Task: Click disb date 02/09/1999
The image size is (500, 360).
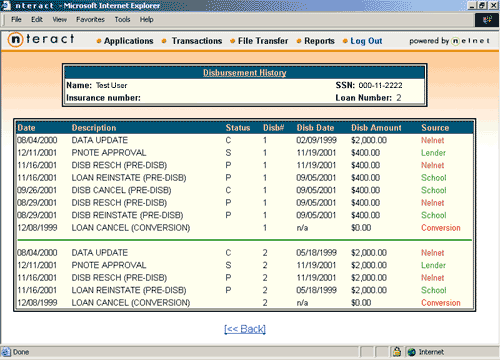Action: pyautogui.click(x=316, y=140)
